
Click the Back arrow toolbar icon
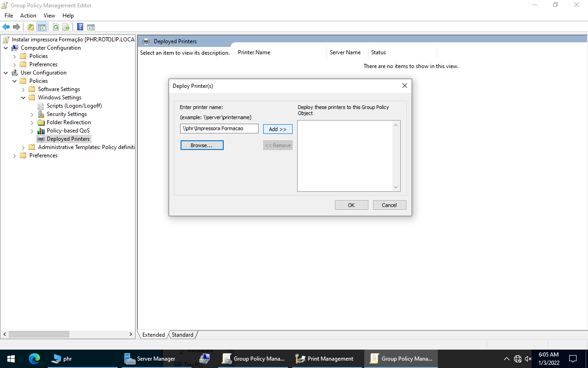tap(6, 27)
